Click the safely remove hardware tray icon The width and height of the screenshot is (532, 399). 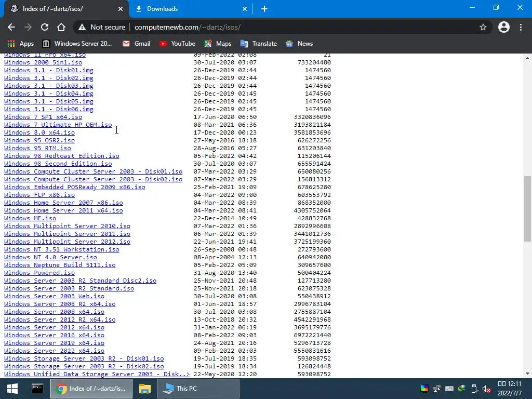click(474, 389)
